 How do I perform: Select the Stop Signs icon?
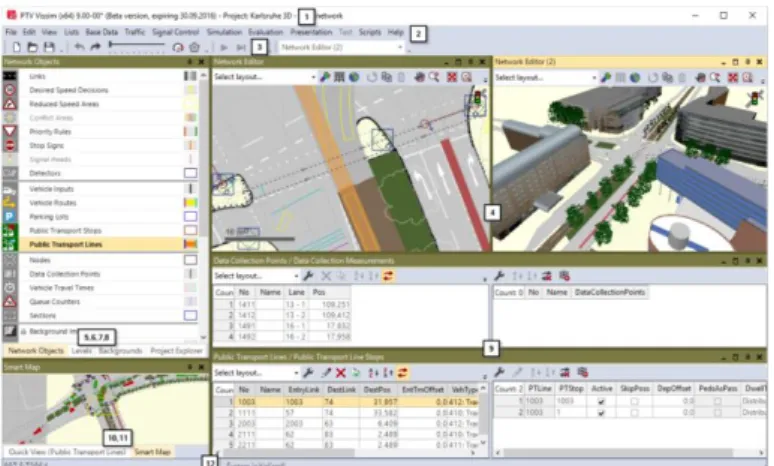point(10,145)
